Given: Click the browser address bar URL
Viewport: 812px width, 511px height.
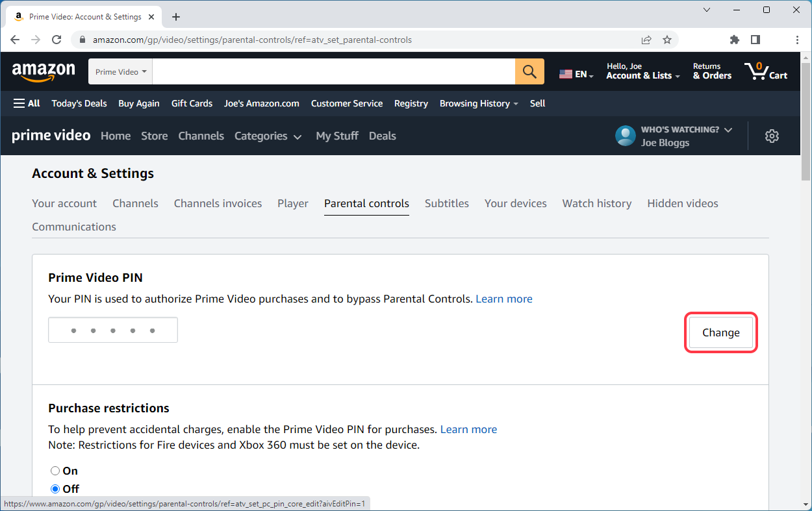Looking at the screenshot, I should click(252, 40).
